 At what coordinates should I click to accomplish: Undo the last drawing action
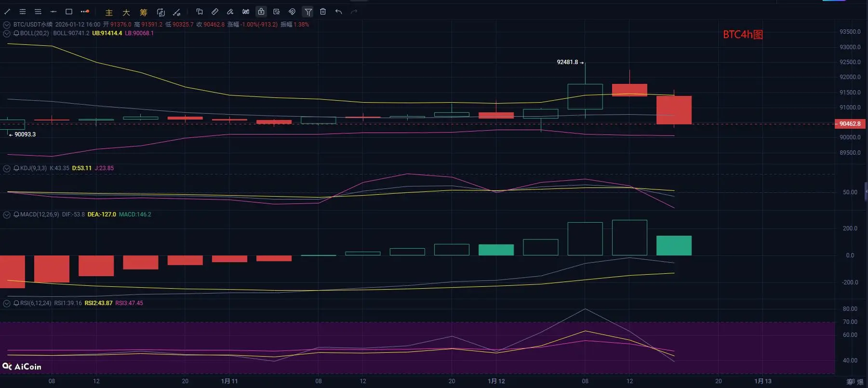[x=339, y=12]
